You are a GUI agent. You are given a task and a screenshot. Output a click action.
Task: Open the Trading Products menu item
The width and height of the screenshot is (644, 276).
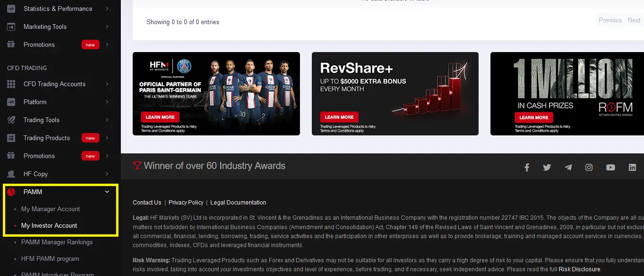click(47, 138)
